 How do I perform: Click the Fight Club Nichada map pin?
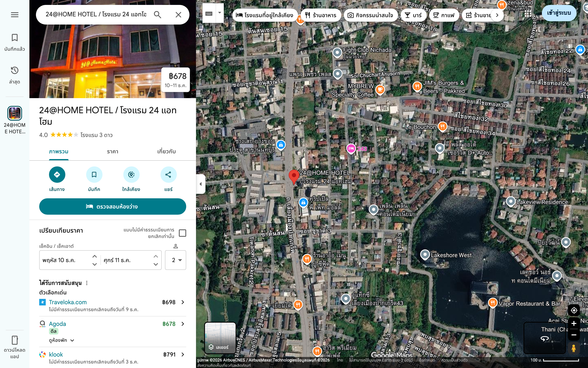coord(337,53)
